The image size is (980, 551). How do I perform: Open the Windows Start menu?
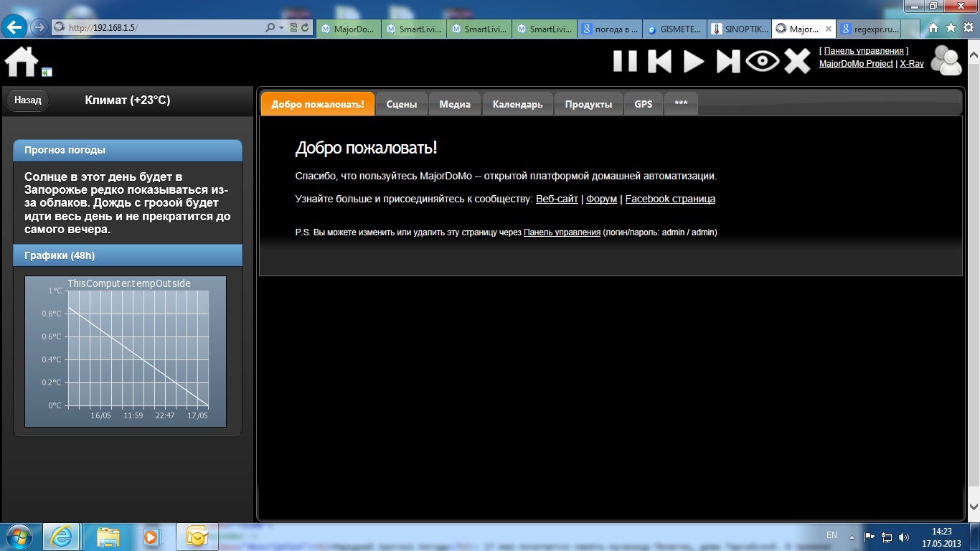pos(19,537)
